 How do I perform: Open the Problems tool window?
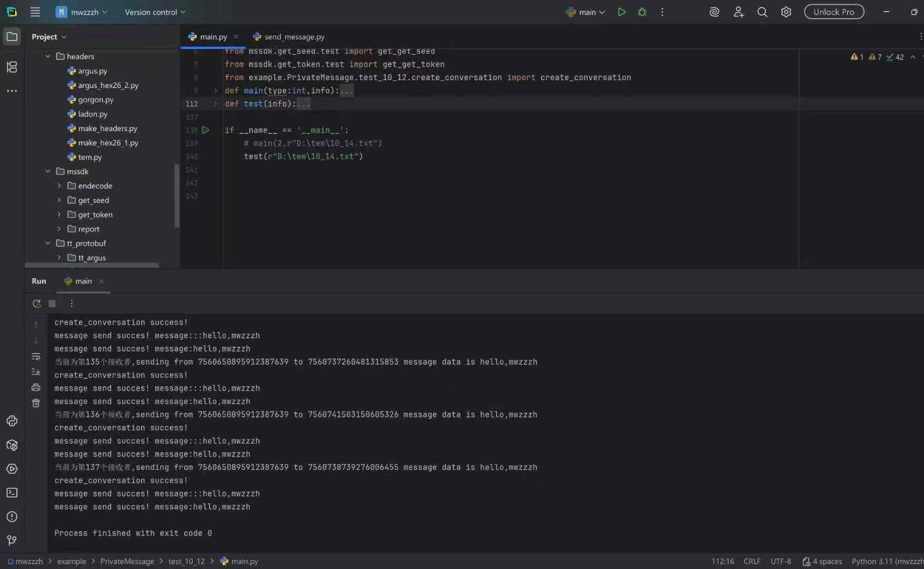[12, 517]
